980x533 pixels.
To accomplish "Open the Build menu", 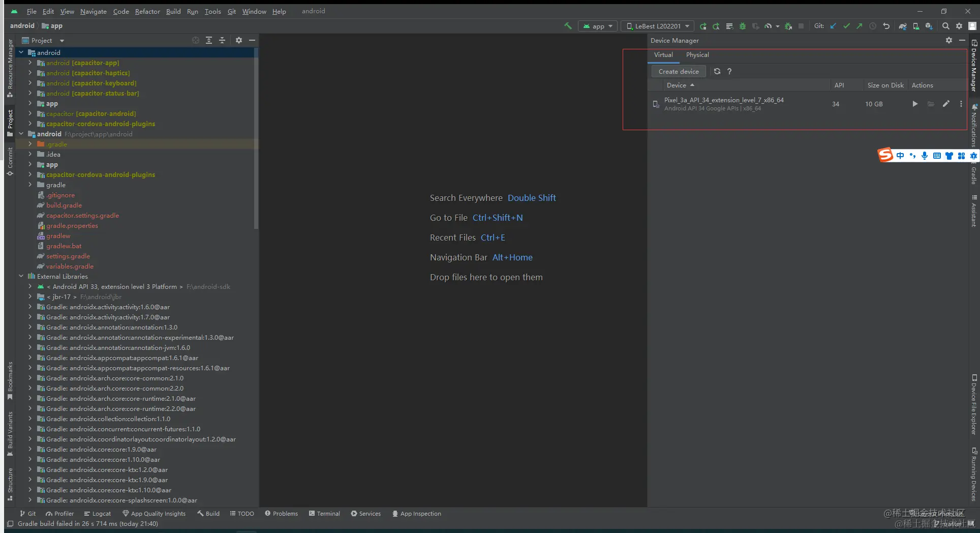I will (x=173, y=11).
